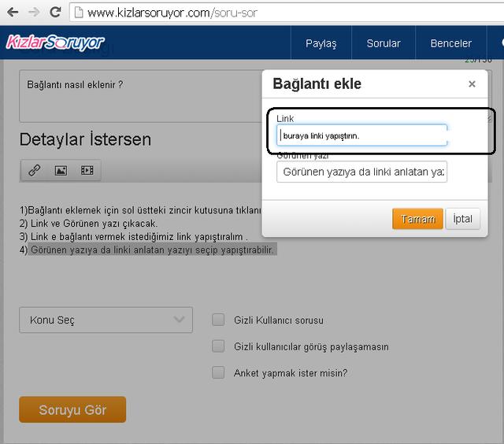Click the address bar URL field

(286, 13)
